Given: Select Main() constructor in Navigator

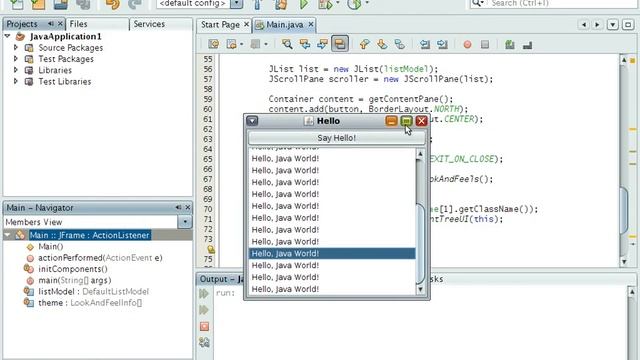Looking at the screenshot, I should coord(51,247).
